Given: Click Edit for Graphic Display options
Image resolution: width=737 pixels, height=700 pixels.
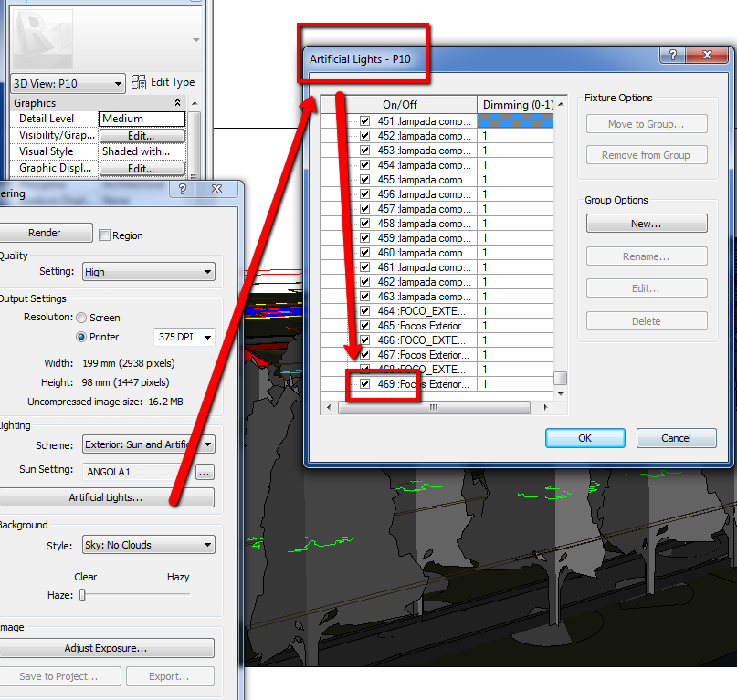Looking at the screenshot, I should click(x=142, y=169).
